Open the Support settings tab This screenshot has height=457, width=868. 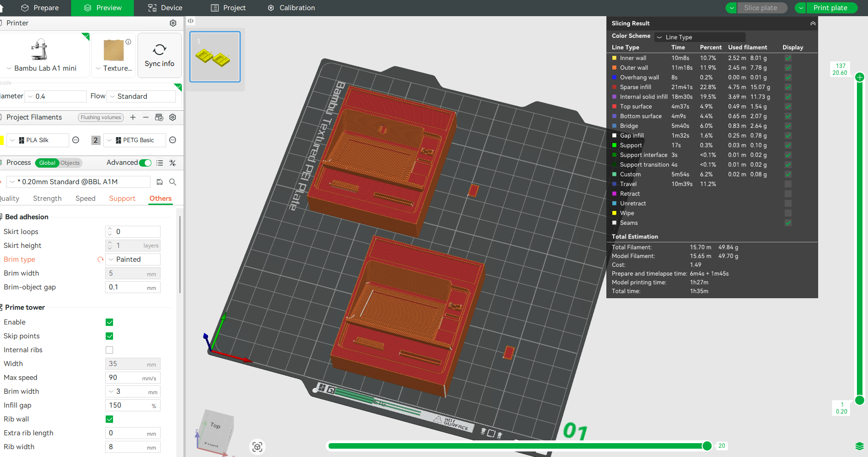point(122,198)
